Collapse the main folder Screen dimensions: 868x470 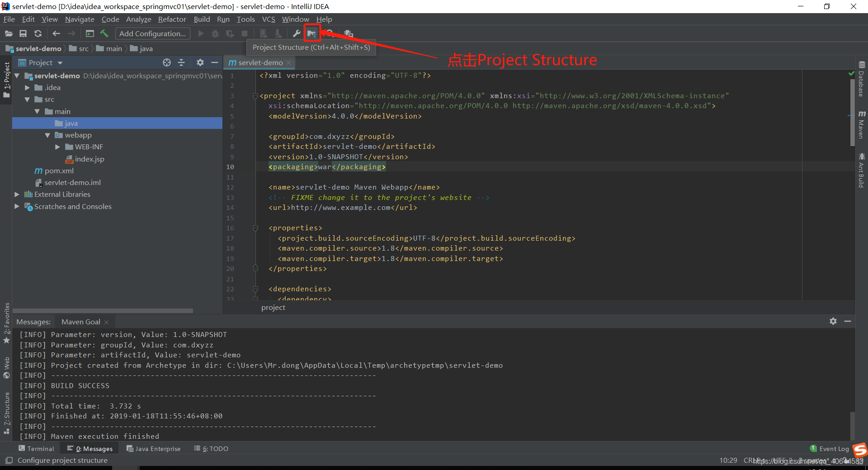(37, 111)
